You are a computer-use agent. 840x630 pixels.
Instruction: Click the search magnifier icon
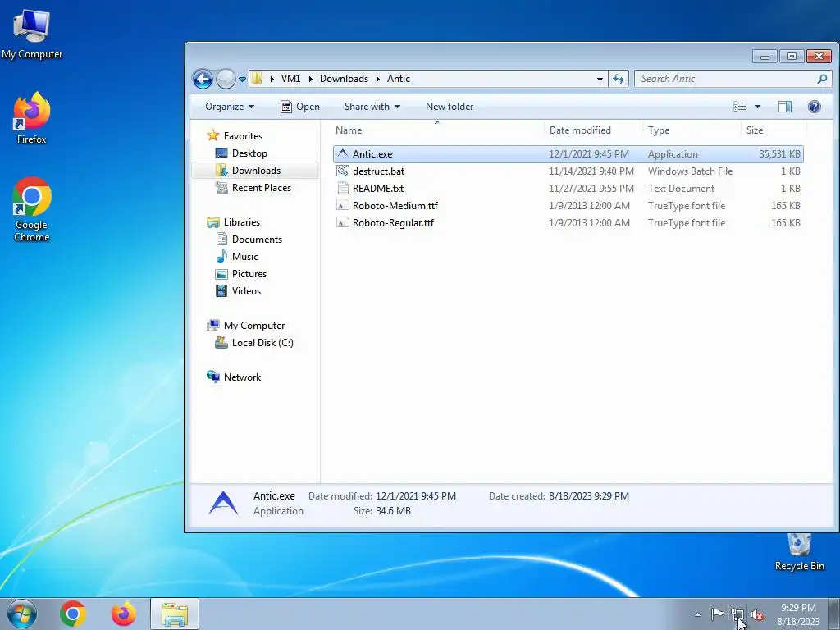[822, 79]
